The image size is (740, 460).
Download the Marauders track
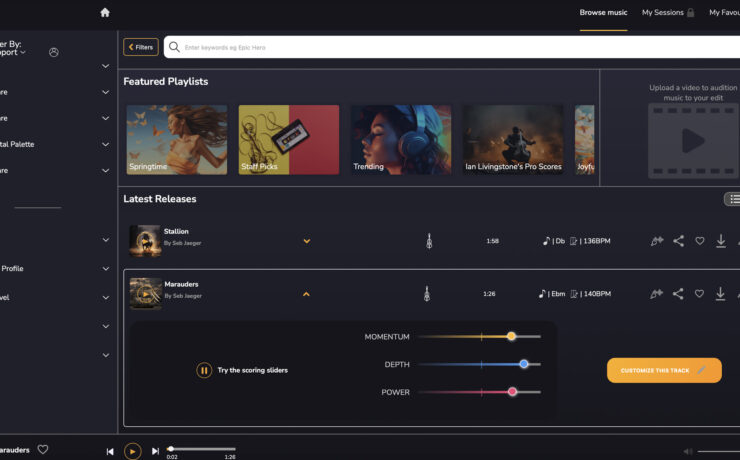(720, 294)
